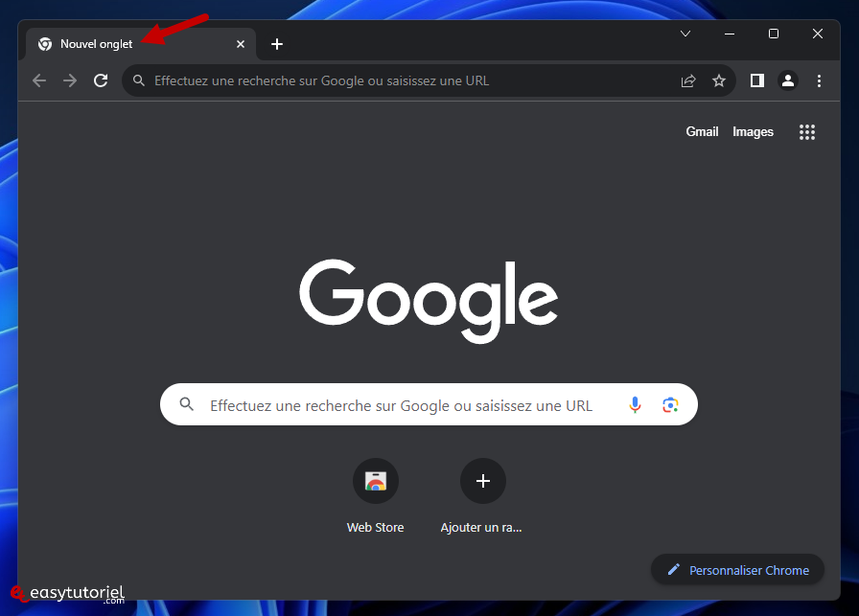The width and height of the screenshot is (859, 616).
Task: Minimize the Chrome window
Action: point(730,34)
